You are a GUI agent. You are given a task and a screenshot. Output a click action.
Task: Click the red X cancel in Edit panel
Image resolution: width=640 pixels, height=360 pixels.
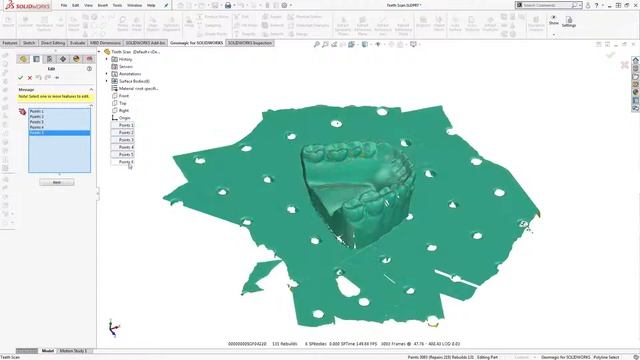tap(30, 78)
